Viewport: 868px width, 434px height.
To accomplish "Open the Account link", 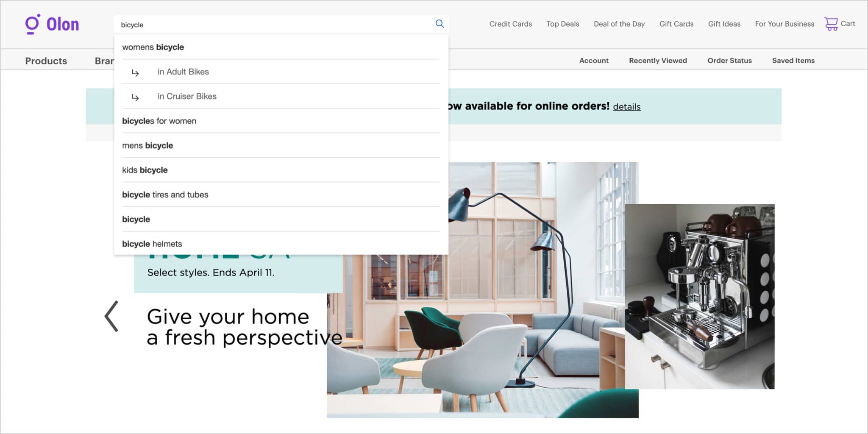I will point(594,61).
